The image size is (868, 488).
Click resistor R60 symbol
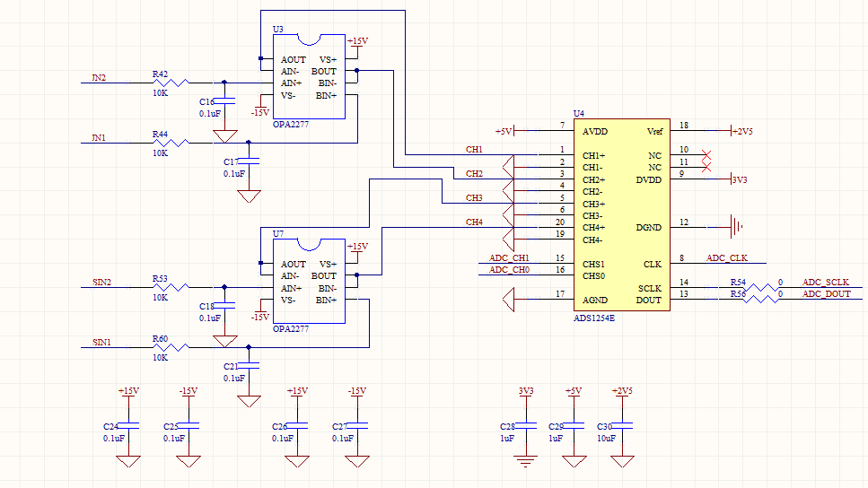pyautogui.click(x=171, y=347)
